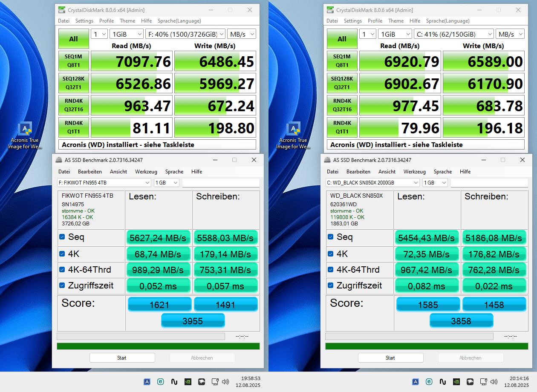This screenshot has width=537, height=392.
Task: Click empty text field beside FIKWOT 1 GB dropdown
Action: tap(221, 182)
